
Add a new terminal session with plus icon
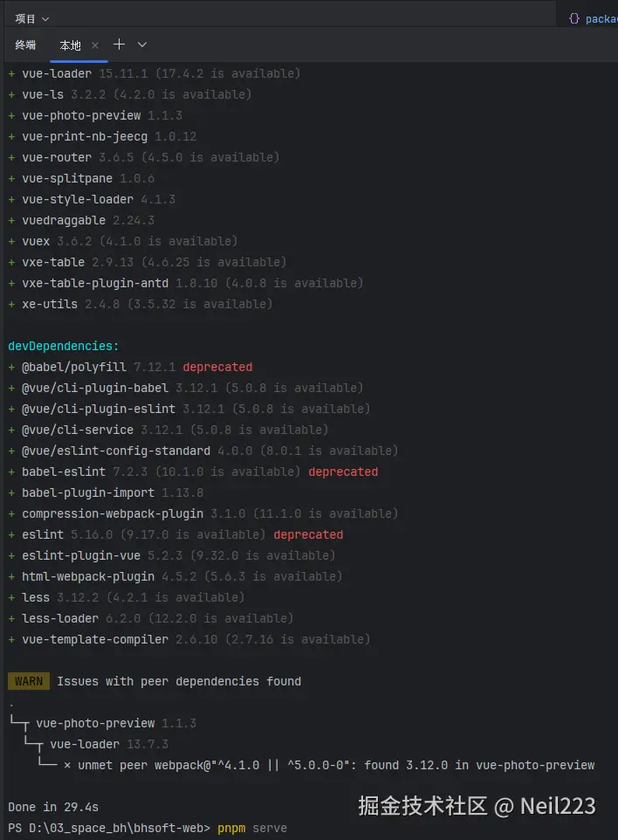(x=119, y=45)
